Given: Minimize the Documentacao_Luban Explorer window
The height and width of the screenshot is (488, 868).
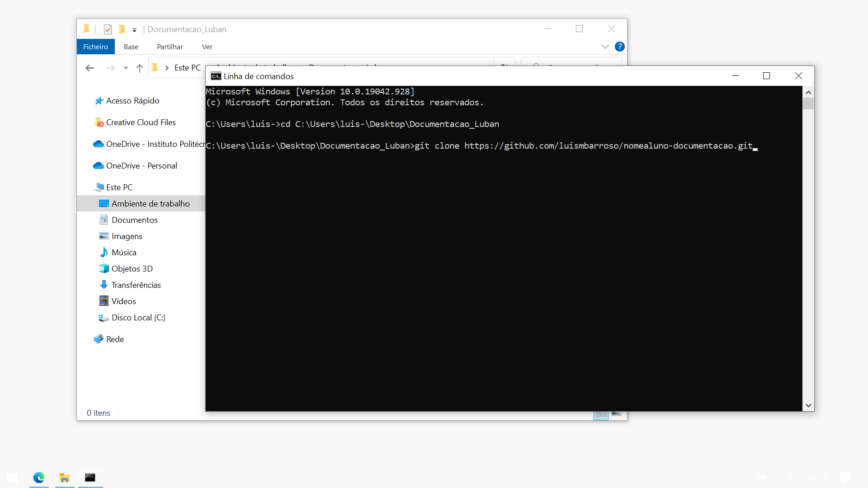Looking at the screenshot, I should (548, 29).
